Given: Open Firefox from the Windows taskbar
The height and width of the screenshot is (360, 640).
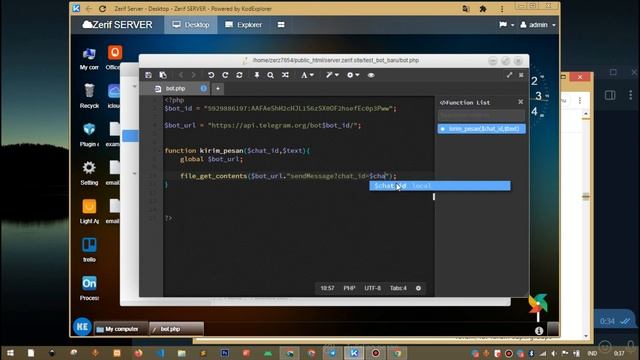Looking at the screenshot, I should [138, 353].
